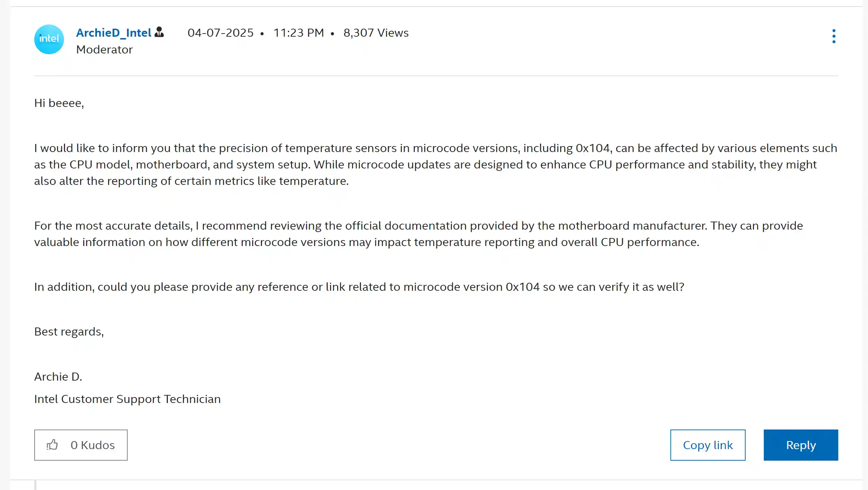Click the Moderator rank label
The height and width of the screenshot is (490, 868).
(x=104, y=50)
